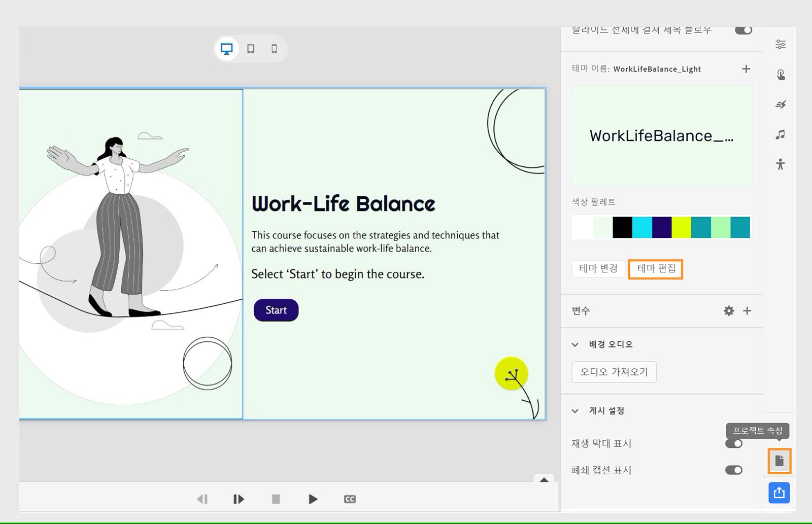Click the WorkLifeBalance theme preview thumbnail

662,135
